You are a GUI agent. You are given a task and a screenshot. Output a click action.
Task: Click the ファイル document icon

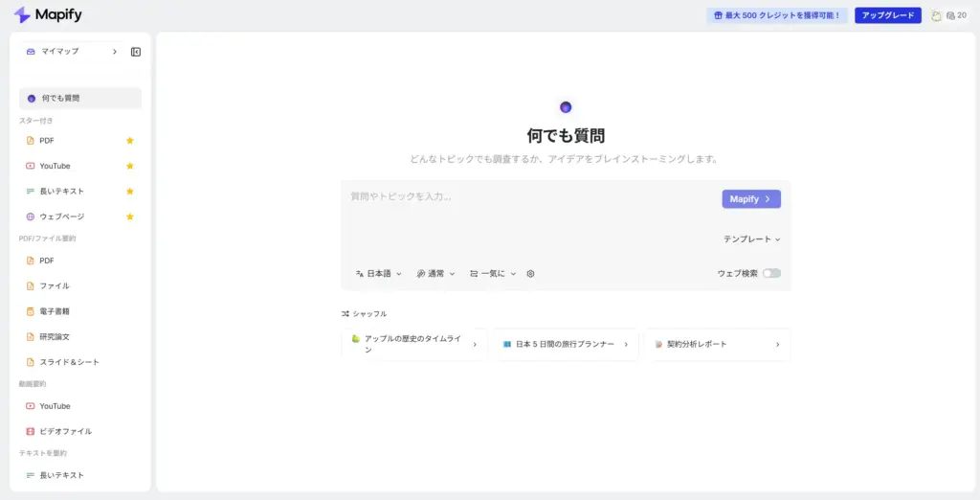[30, 286]
